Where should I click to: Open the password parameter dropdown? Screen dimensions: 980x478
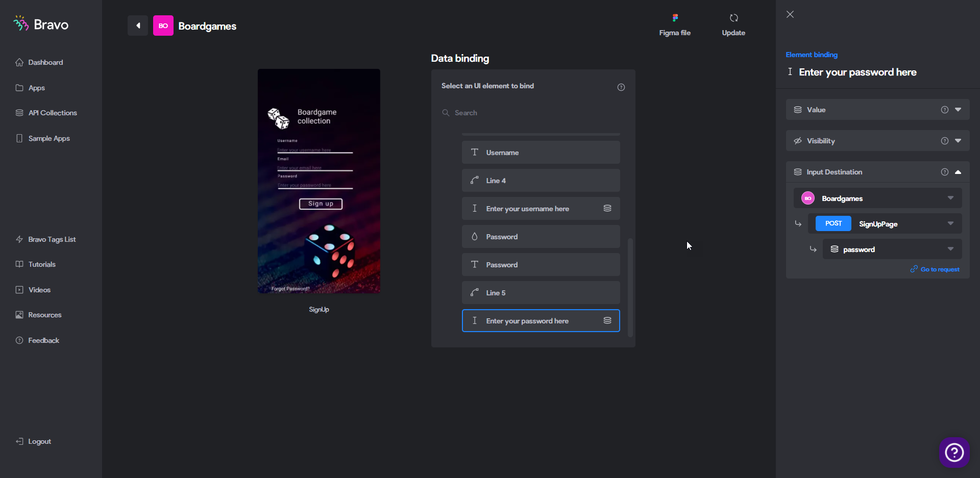[892, 249]
